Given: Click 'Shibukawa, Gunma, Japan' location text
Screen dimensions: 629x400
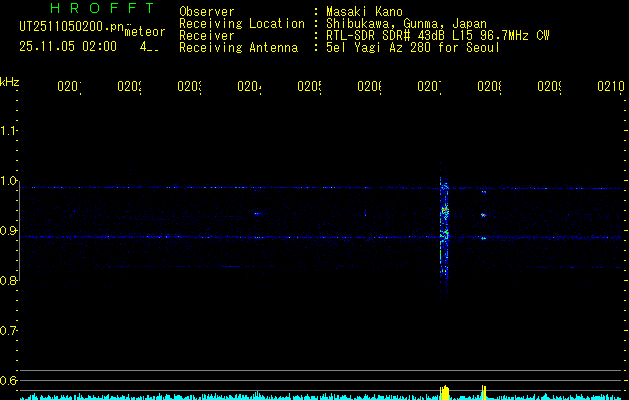Looking at the screenshot, I should pos(406,24).
